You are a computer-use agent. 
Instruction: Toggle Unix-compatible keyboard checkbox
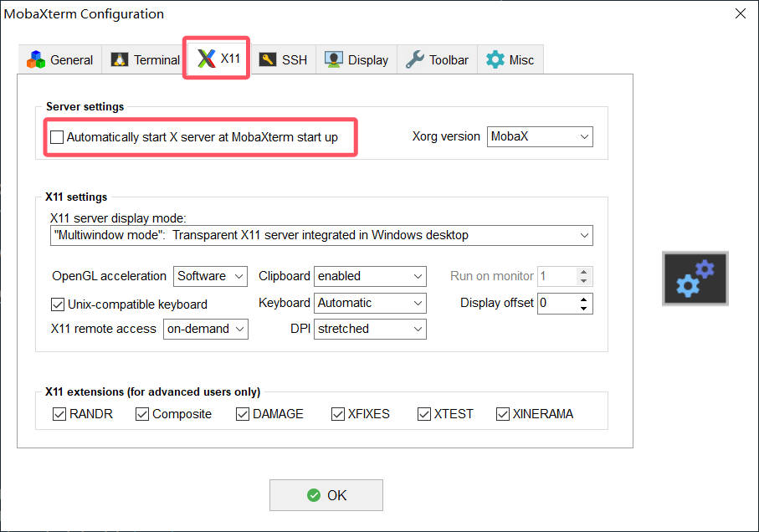pyautogui.click(x=58, y=304)
